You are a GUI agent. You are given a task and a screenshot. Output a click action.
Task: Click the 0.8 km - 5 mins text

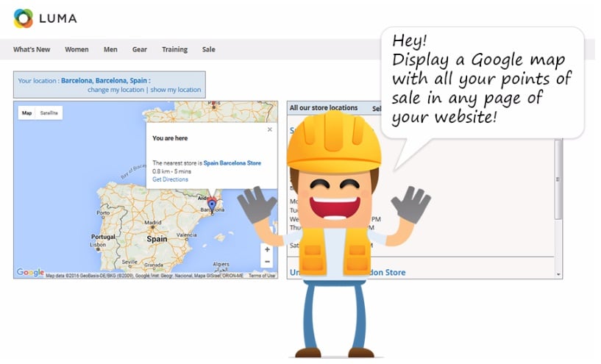coord(171,171)
